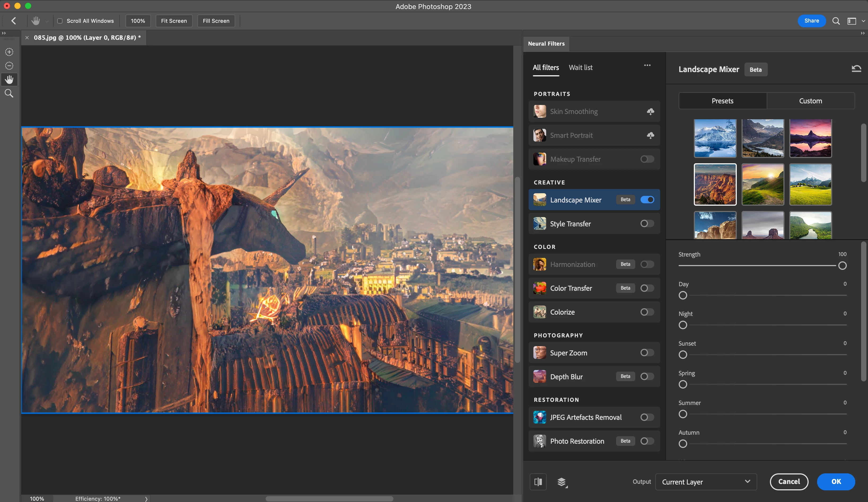Switch to the Custom tab
The image size is (868, 502).
tap(810, 101)
